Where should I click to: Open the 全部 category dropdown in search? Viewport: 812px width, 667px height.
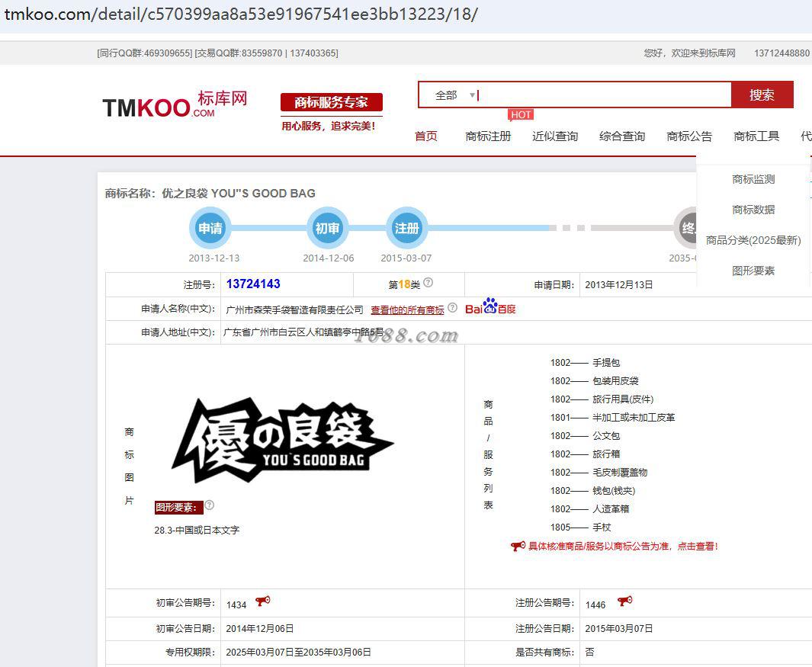(x=454, y=95)
